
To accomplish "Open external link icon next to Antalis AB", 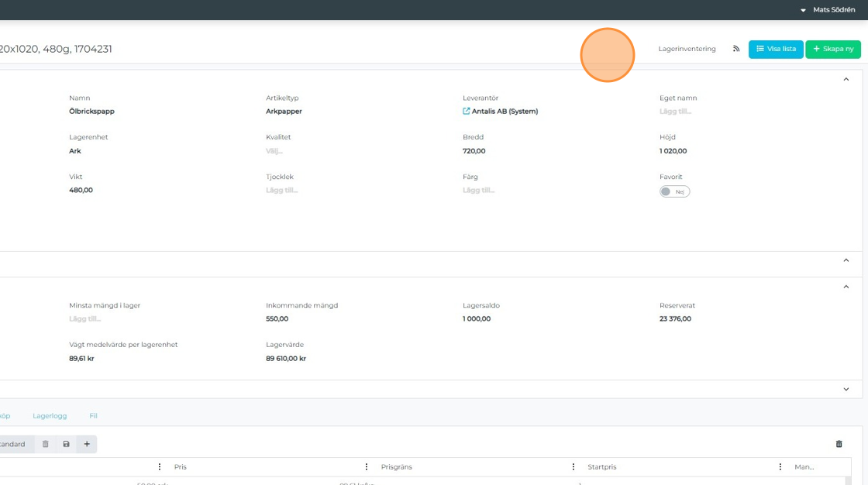I will [x=467, y=111].
